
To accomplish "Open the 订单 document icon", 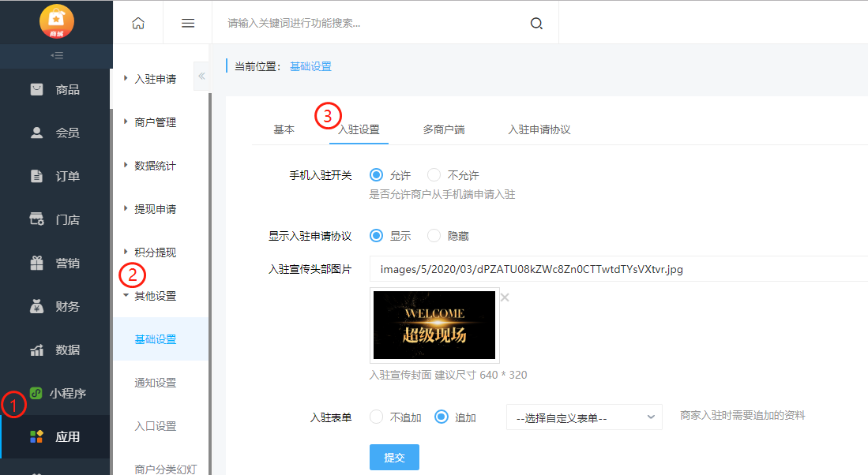I will coord(36,177).
